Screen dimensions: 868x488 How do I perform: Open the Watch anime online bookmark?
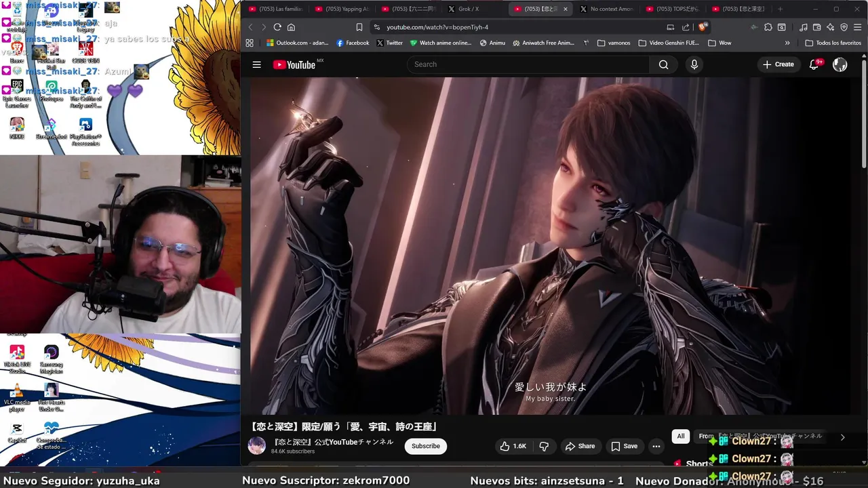tap(441, 43)
